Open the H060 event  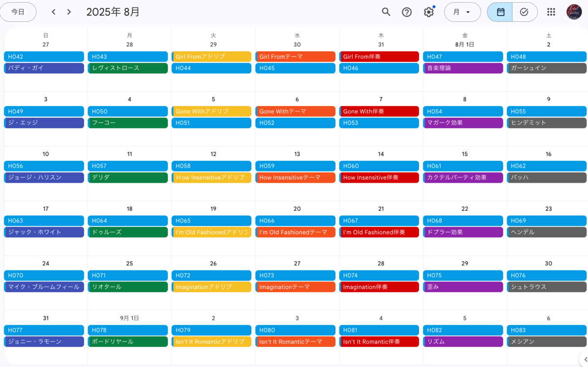379,166
